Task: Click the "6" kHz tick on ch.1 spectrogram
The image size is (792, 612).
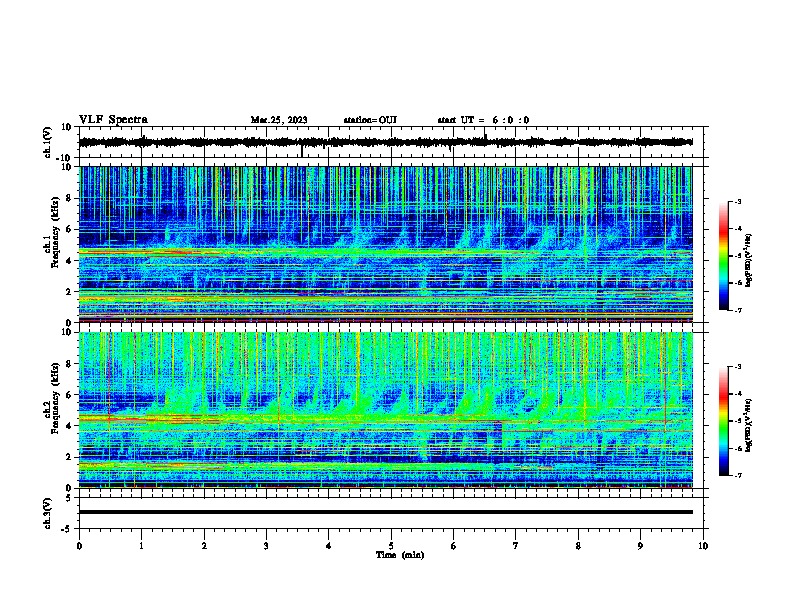Action: (69, 230)
